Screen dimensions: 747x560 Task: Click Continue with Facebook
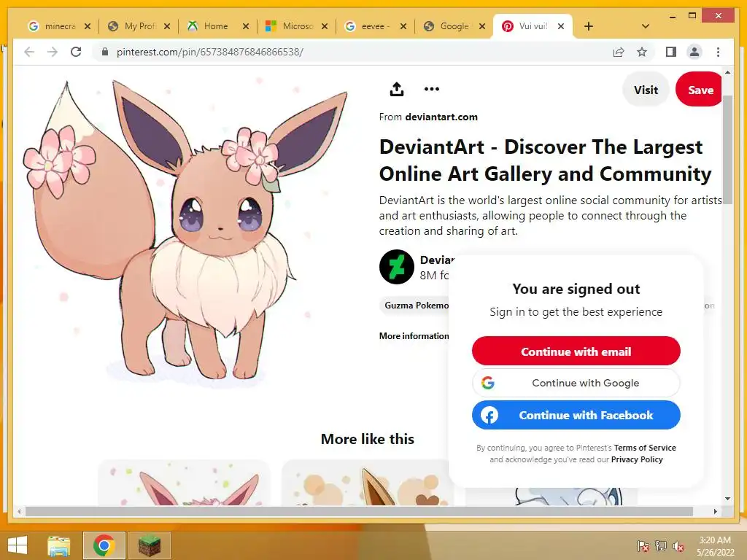[576, 415]
